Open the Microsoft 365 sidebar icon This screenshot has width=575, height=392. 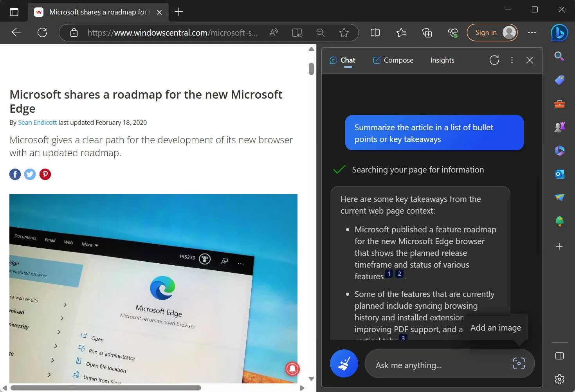559,151
